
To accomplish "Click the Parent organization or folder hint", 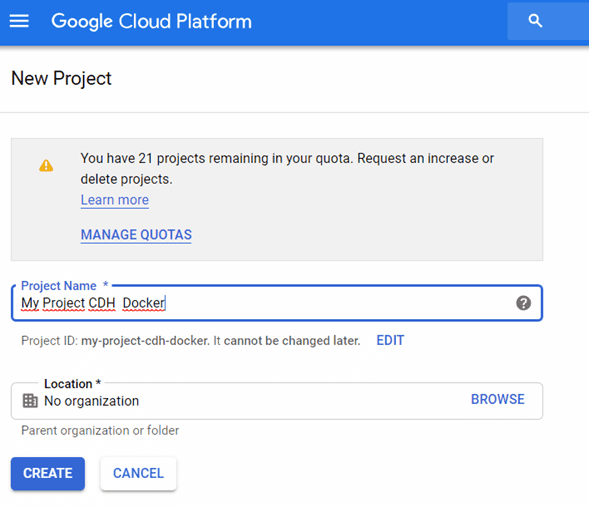I will click(100, 430).
